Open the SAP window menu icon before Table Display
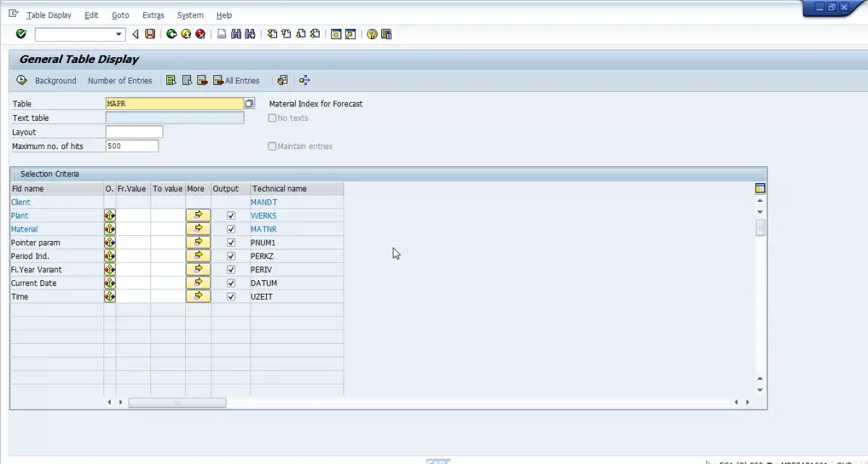The width and height of the screenshot is (868, 464). [x=13, y=14]
